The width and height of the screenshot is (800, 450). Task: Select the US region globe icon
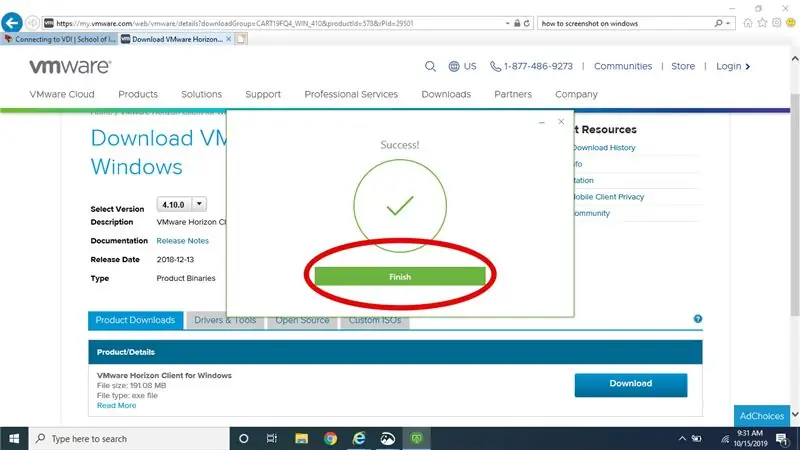coord(454,66)
